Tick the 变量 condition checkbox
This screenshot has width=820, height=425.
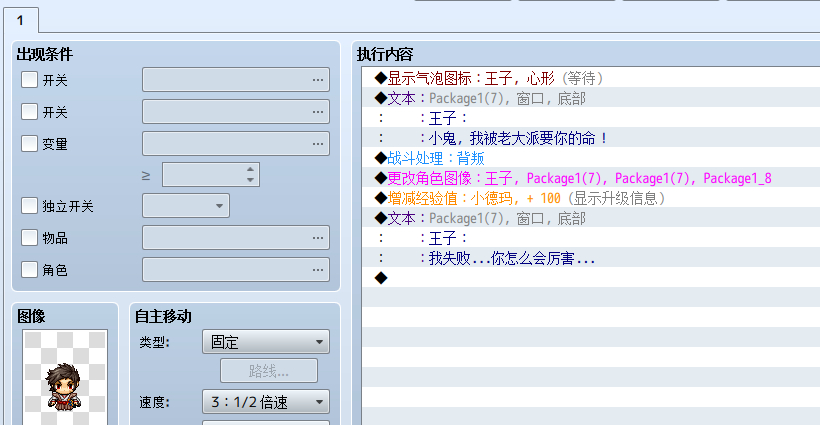pos(29,143)
